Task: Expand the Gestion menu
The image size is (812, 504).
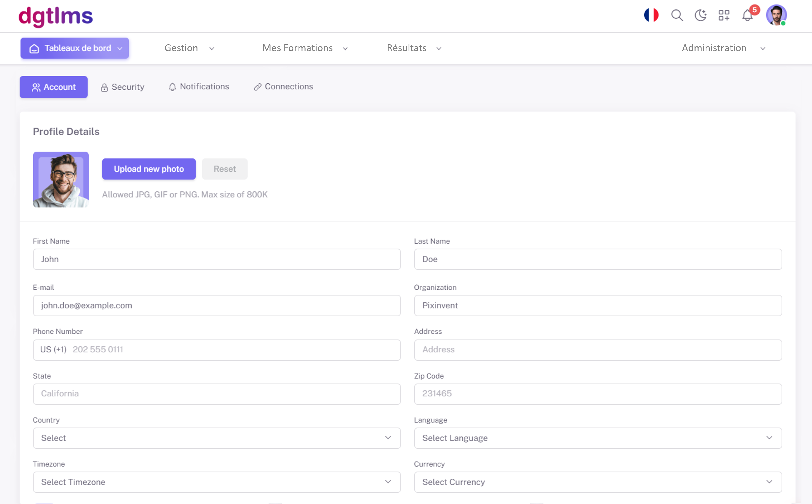Action: 189,48
